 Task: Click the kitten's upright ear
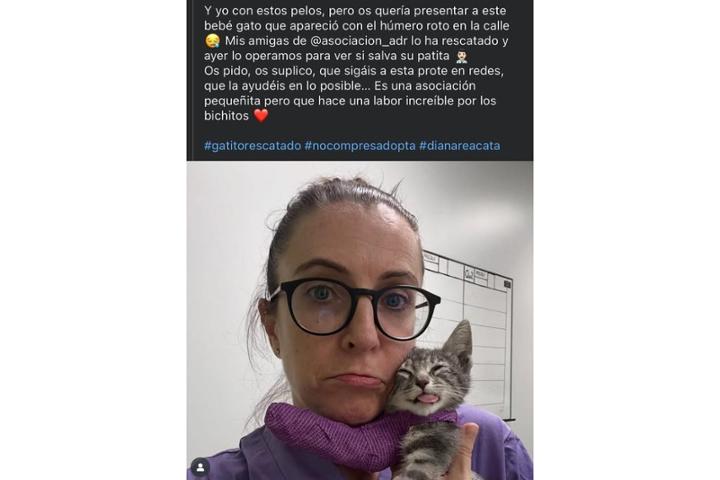tap(459, 342)
